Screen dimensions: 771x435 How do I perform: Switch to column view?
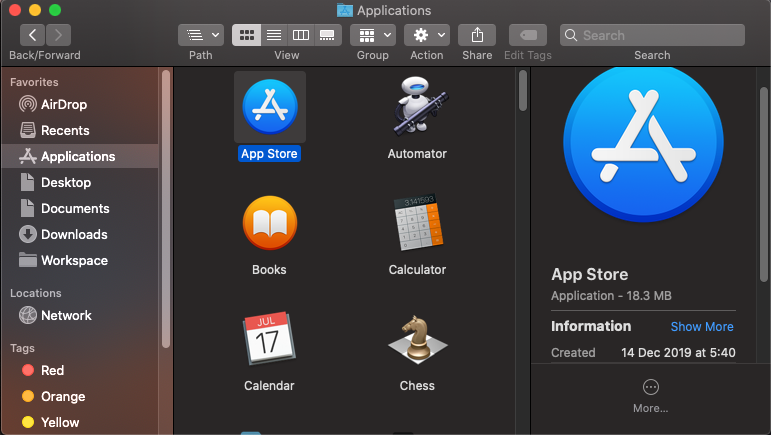point(300,35)
